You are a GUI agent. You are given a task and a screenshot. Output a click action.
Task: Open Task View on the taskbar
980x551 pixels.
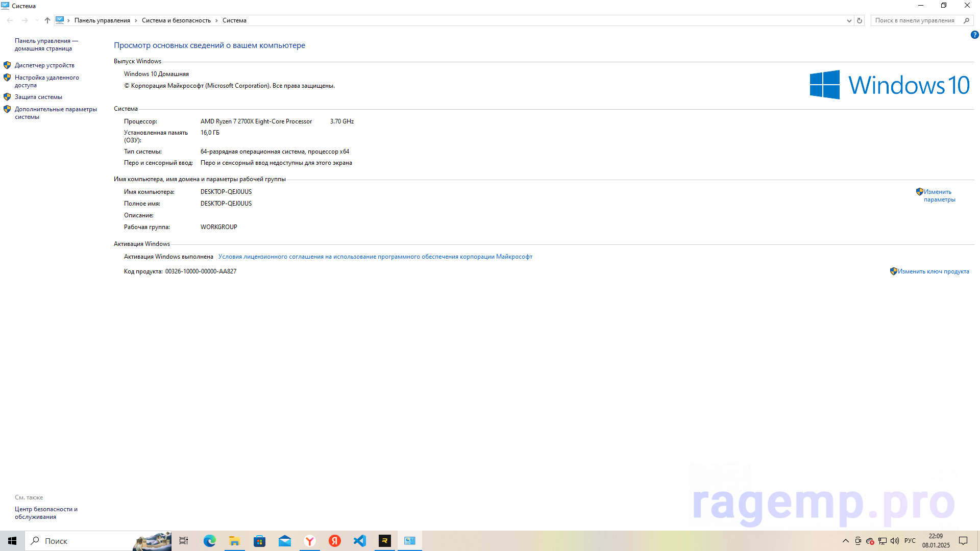(184, 541)
